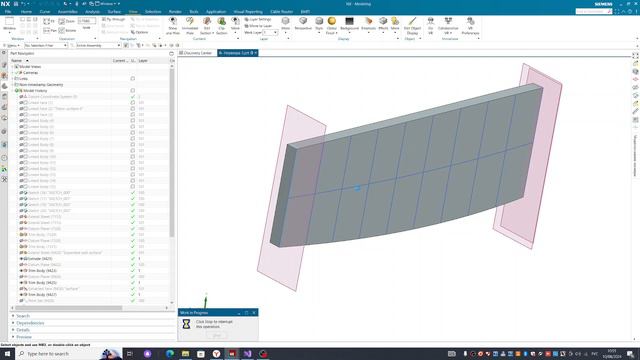Collapse the Model History node

(13, 90)
